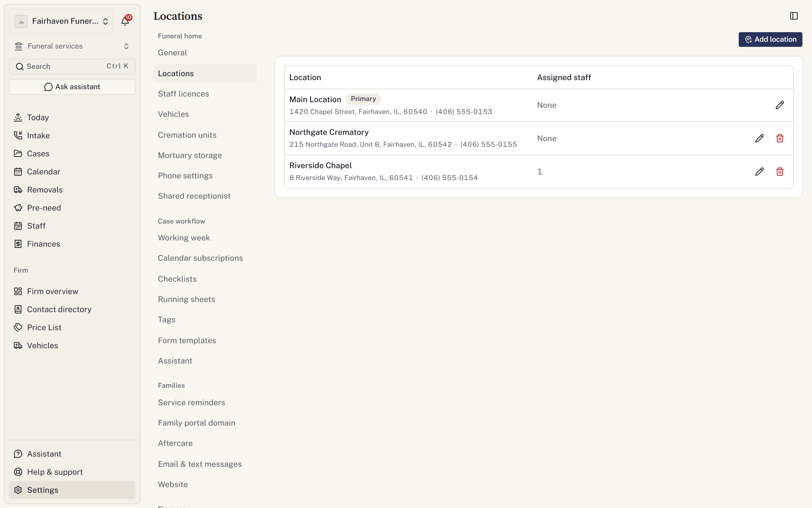Open the Assistant in bottom sidebar
812x508 pixels.
(72, 454)
